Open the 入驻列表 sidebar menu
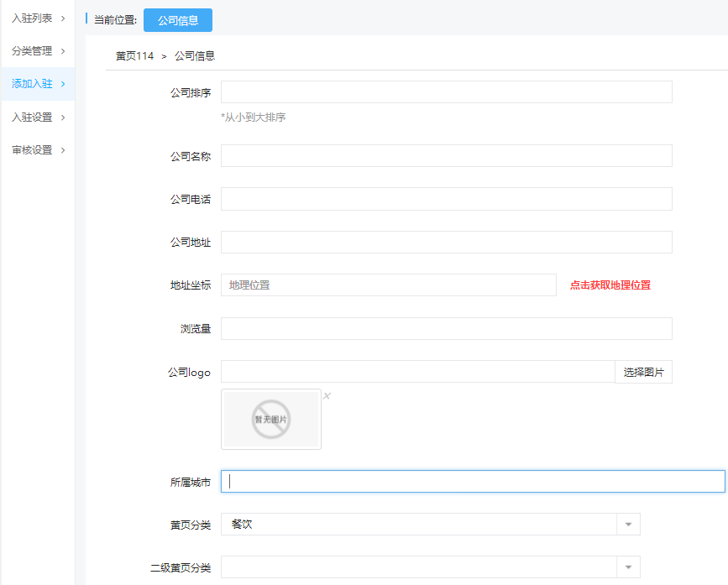This screenshot has height=585, width=728. [38, 18]
